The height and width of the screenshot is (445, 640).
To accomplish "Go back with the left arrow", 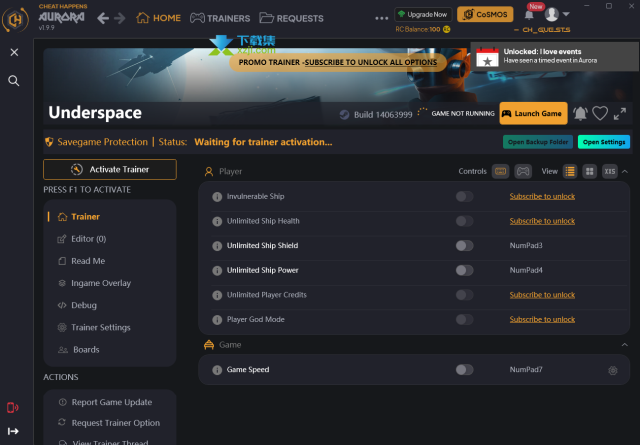I will click(x=103, y=18).
